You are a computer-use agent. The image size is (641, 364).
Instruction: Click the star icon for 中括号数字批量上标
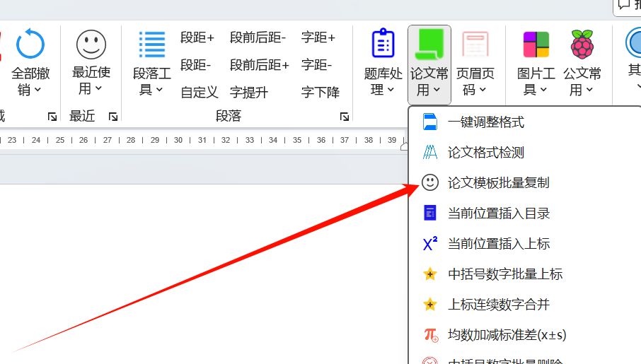(430, 274)
